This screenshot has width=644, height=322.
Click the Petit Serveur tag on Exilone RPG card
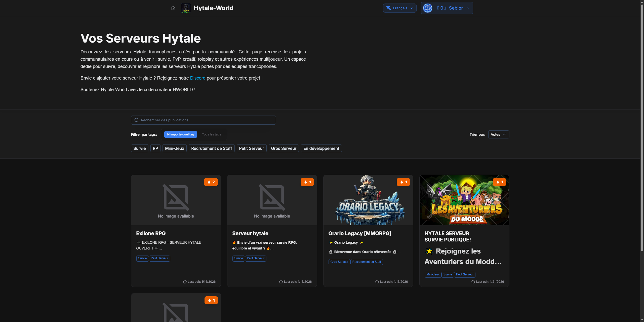pos(159,258)
